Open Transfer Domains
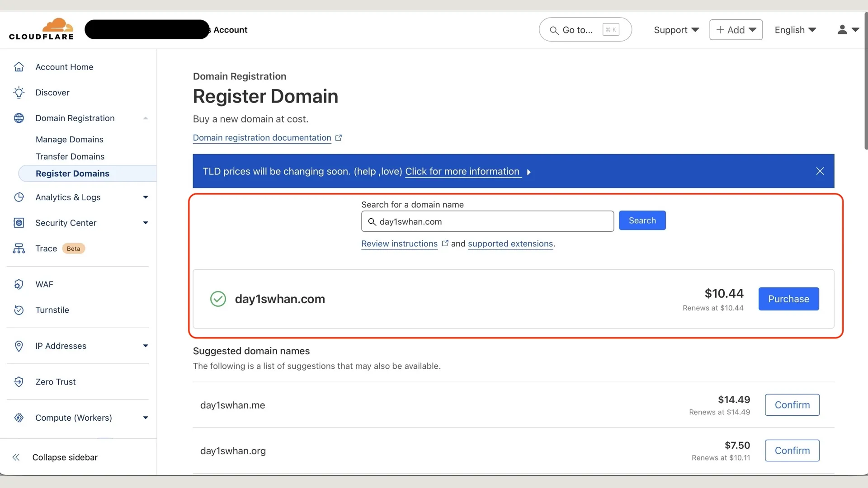 tap(70, 156)
